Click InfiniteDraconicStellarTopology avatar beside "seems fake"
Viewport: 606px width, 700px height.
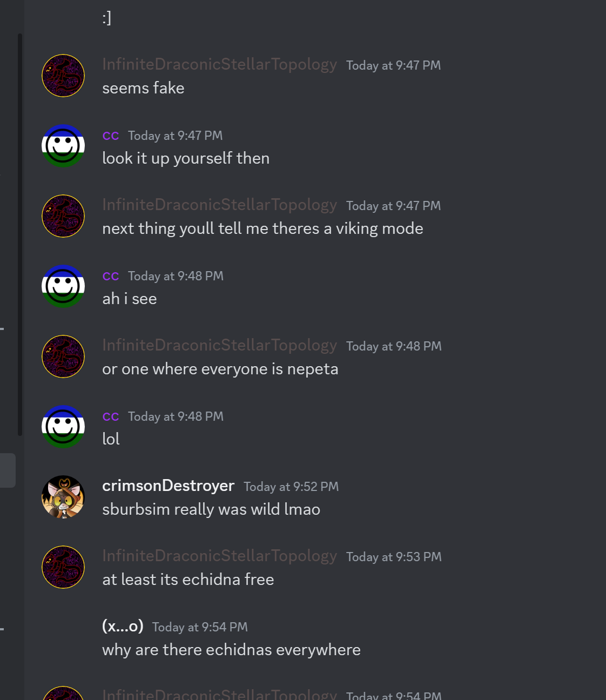[x=63, y=76]
